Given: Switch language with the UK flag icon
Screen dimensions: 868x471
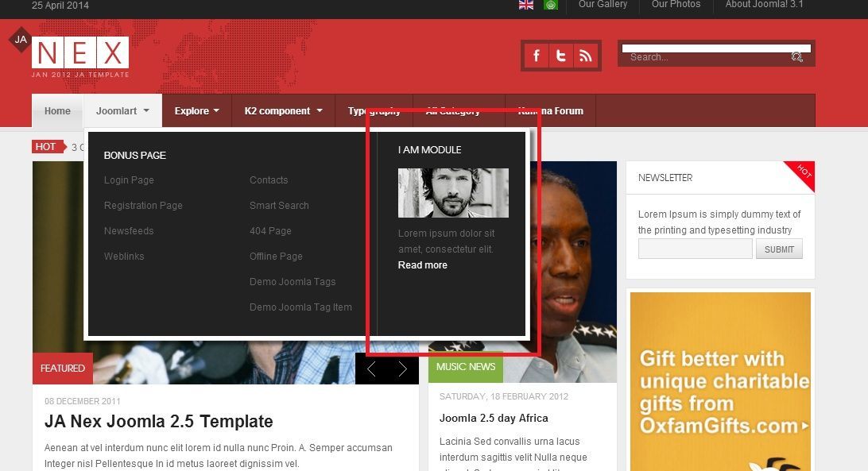Looking at the screenshot, I should pos(526,5).
